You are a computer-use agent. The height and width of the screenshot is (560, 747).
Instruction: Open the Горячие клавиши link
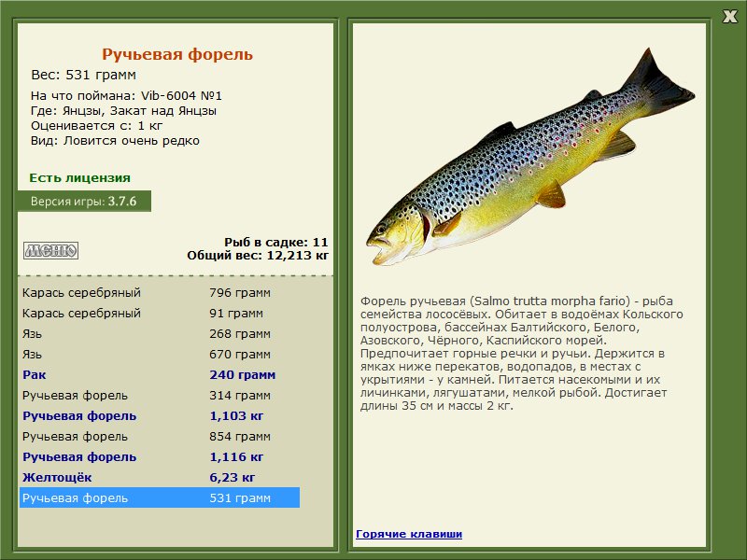[x=409, y=534]
